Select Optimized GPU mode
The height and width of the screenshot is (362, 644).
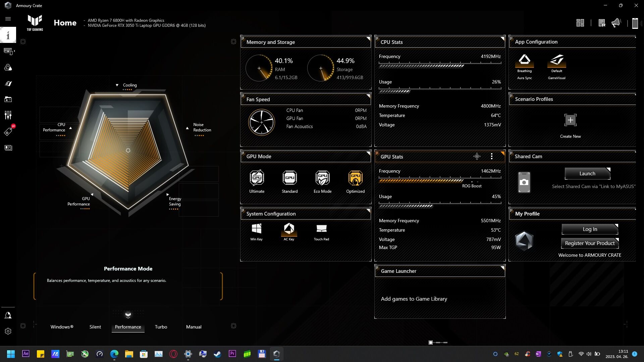coord(355,182)
